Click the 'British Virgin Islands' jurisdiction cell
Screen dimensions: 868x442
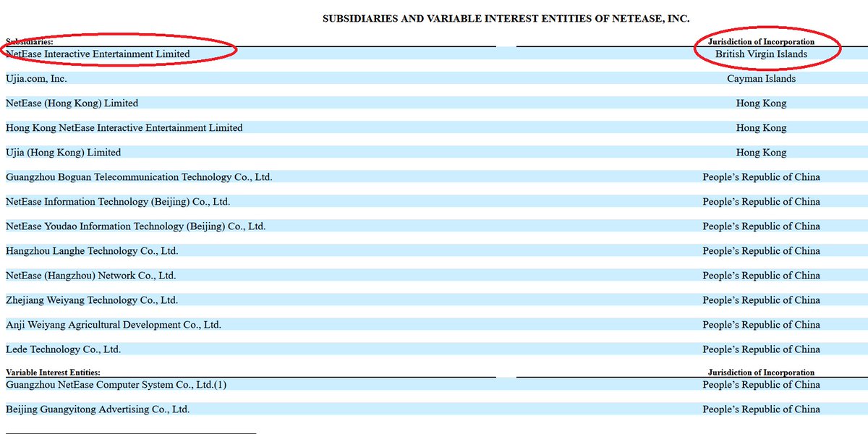coord(761,54)
